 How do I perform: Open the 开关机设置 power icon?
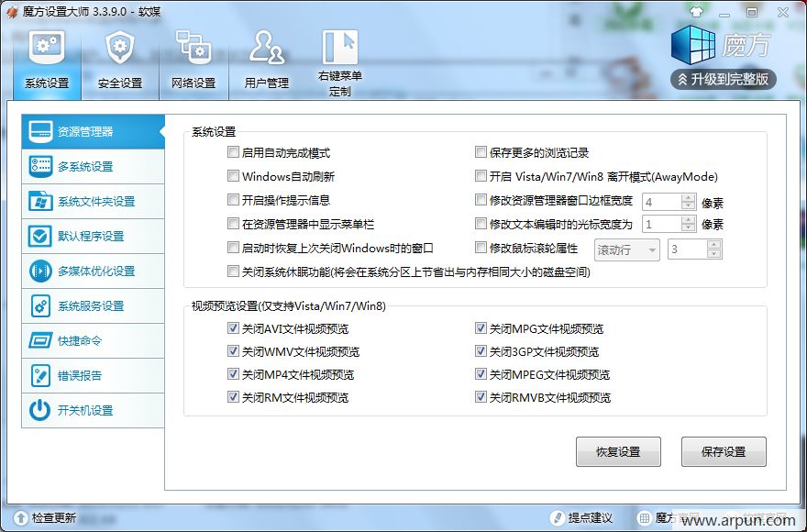40,410
